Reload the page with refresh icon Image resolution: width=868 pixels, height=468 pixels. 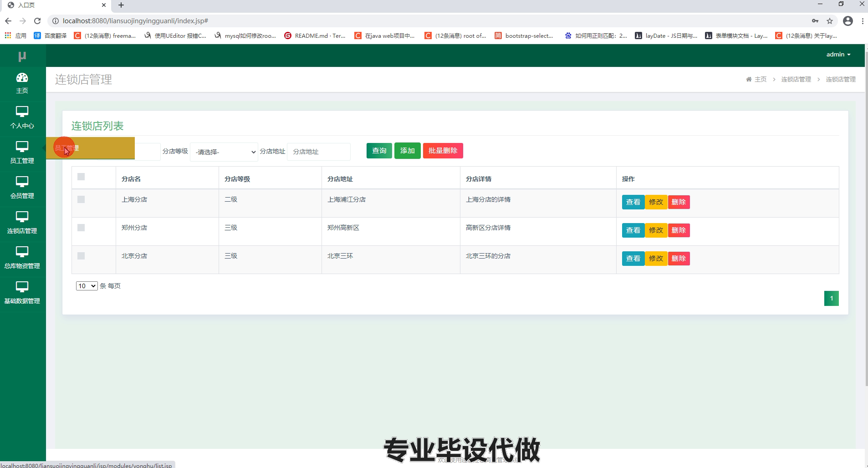tap(37, 21)
